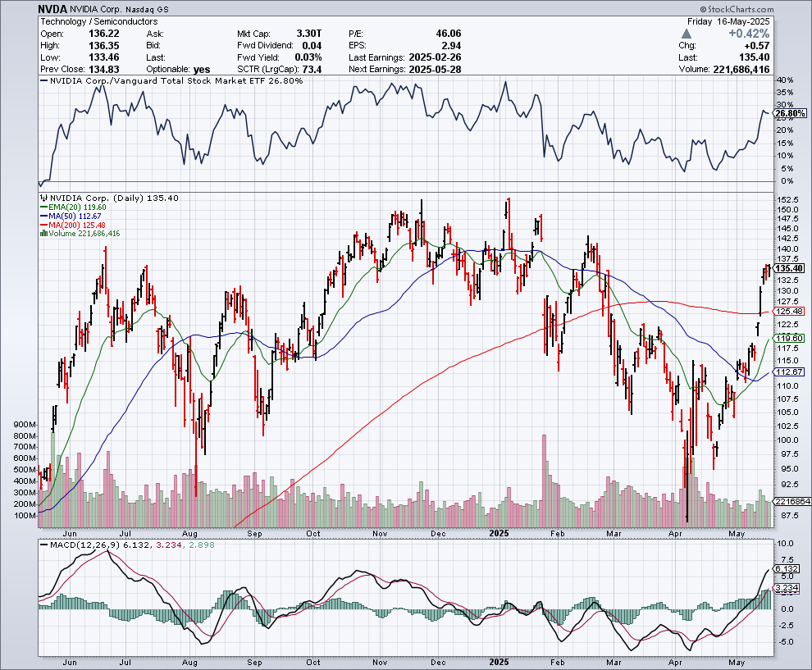
Task: Click the Fwd Yield value 0.03%
Action: point(308,57)
